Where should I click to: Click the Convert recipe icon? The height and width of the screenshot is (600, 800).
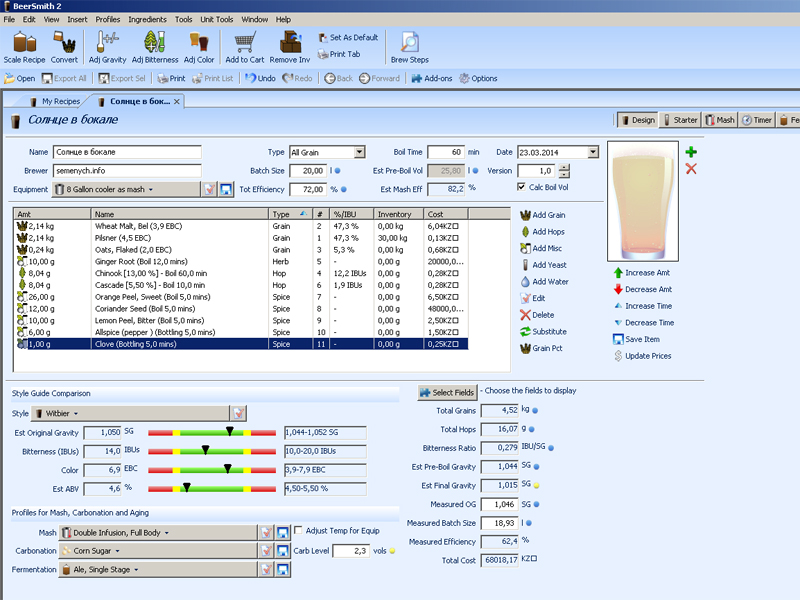pyautogui.click(x=64, y=47)
